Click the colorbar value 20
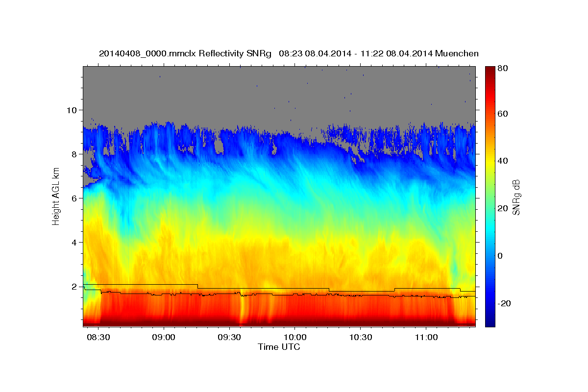This screenshot has height=392, width=588. coord(503,208)
